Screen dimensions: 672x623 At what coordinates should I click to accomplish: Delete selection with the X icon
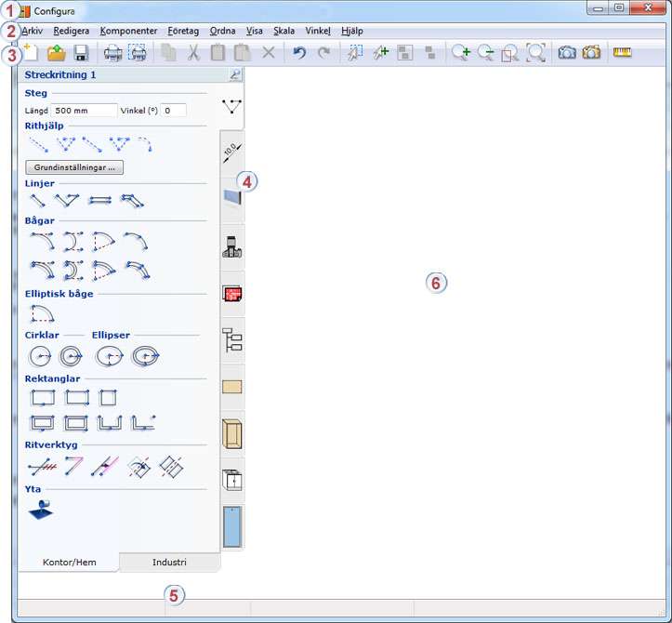pos(269,53)
